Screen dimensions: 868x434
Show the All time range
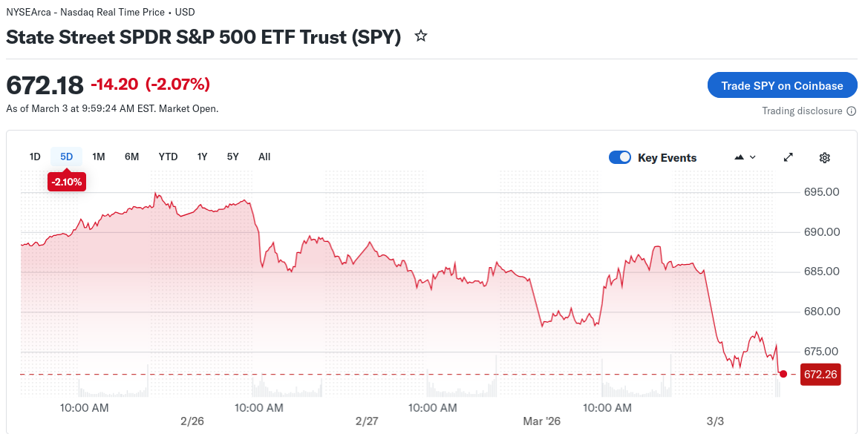[x=264, y=157]
